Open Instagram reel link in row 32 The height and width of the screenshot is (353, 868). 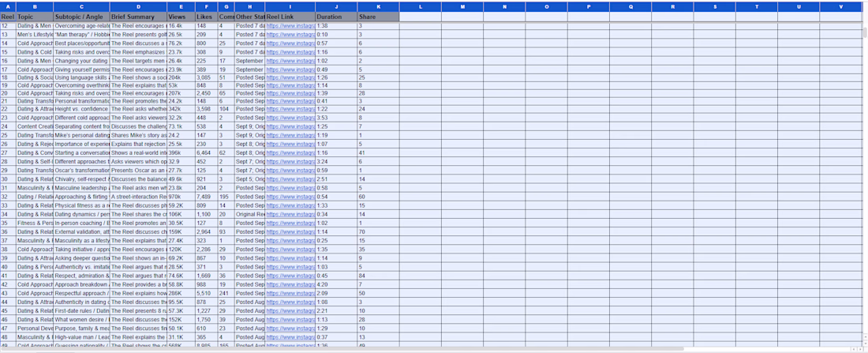[x=290, y=197]
